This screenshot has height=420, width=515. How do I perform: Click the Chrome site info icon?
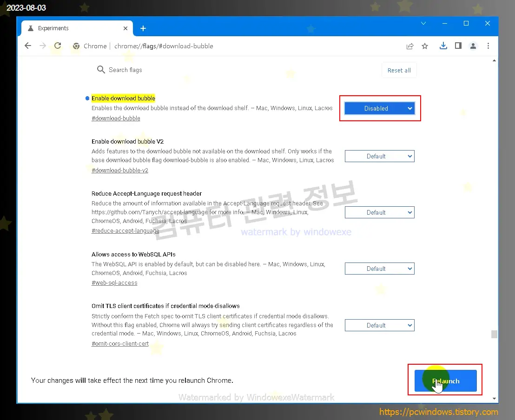point(76,46)
